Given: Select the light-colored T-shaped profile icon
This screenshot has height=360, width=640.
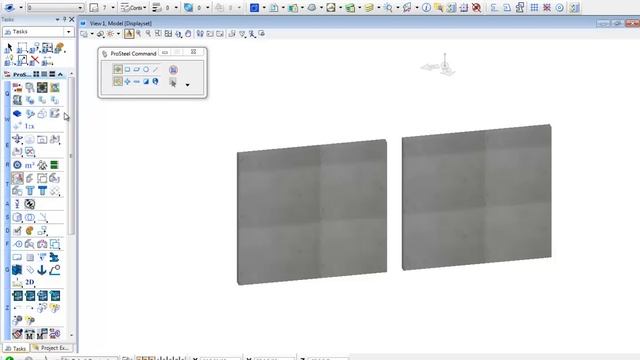Looking at the screenshot, I should (x=30, y=191).
